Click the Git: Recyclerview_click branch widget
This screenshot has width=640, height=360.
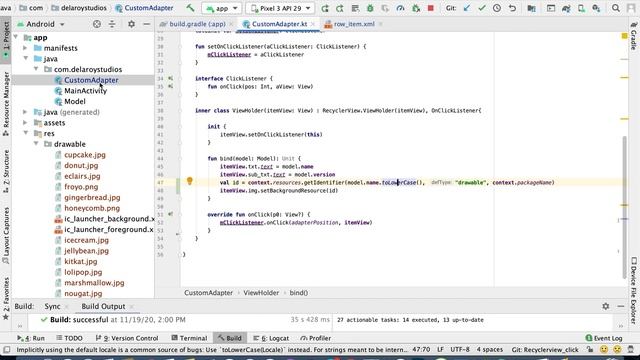(545, 350)
